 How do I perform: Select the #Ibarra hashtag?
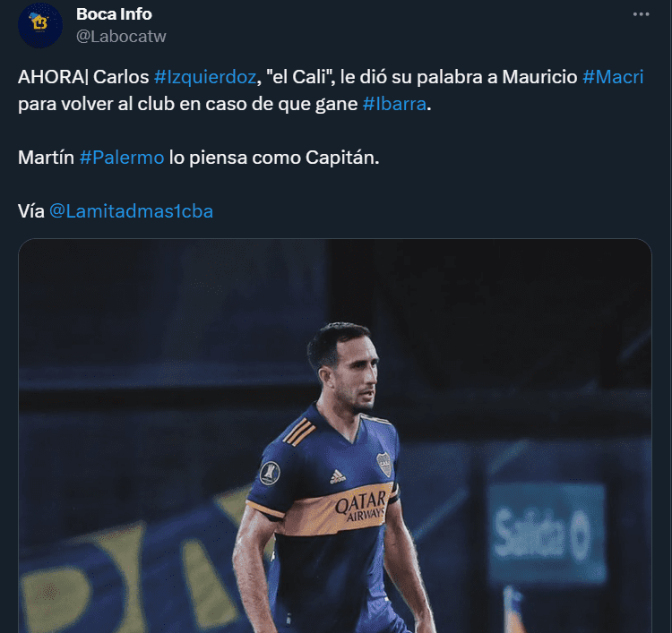[x=394, y=104]
